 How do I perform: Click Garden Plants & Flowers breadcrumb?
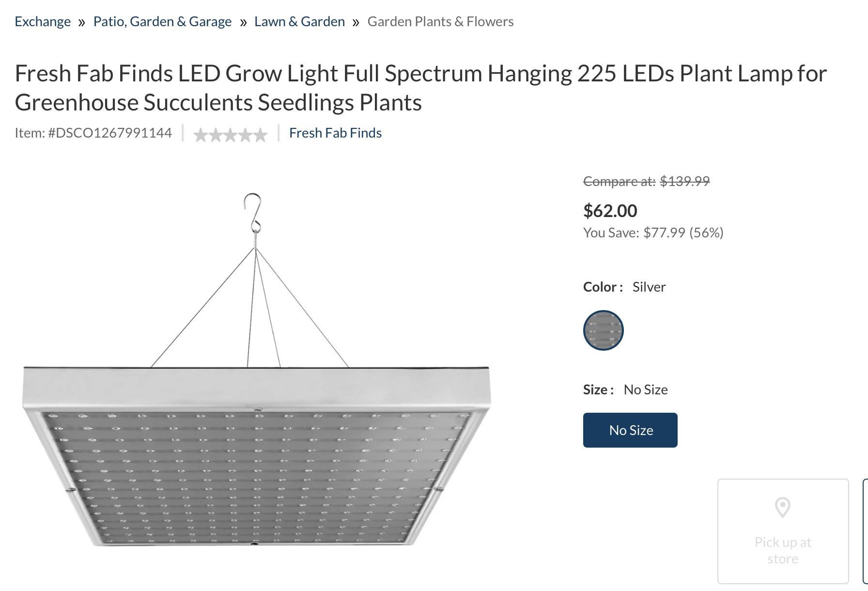click(x=440, y=22)
